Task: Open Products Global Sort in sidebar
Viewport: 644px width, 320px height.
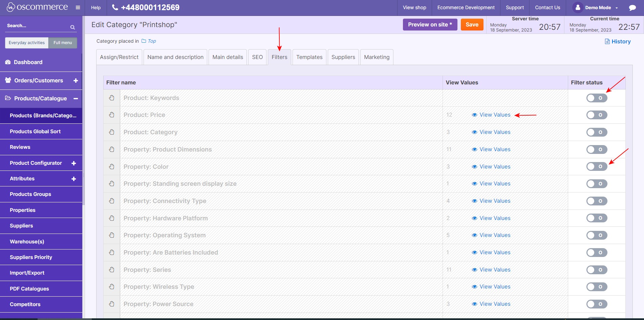Action: point(41,132)
